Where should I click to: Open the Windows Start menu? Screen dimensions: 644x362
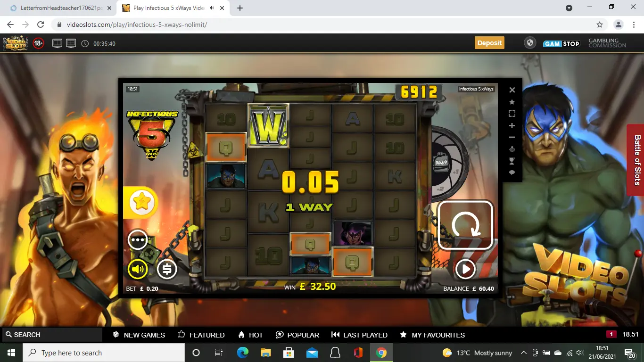point(11,353)
